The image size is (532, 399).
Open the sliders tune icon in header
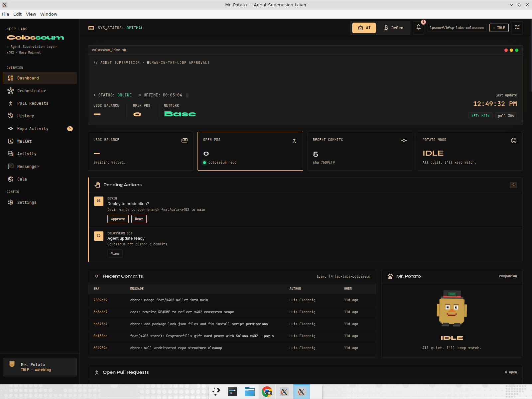coord(517,28)
